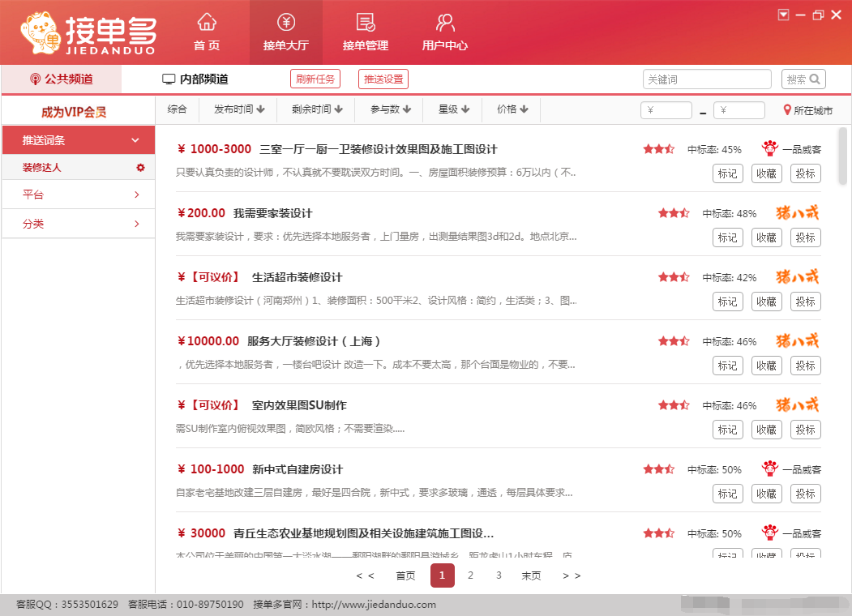
Task: Expand the 平台 platform category
Action: pos(136,195)
